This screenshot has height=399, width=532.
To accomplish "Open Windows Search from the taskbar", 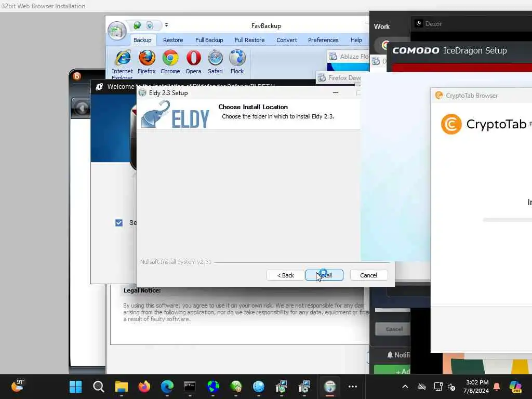I will click(x=98, y=387).
